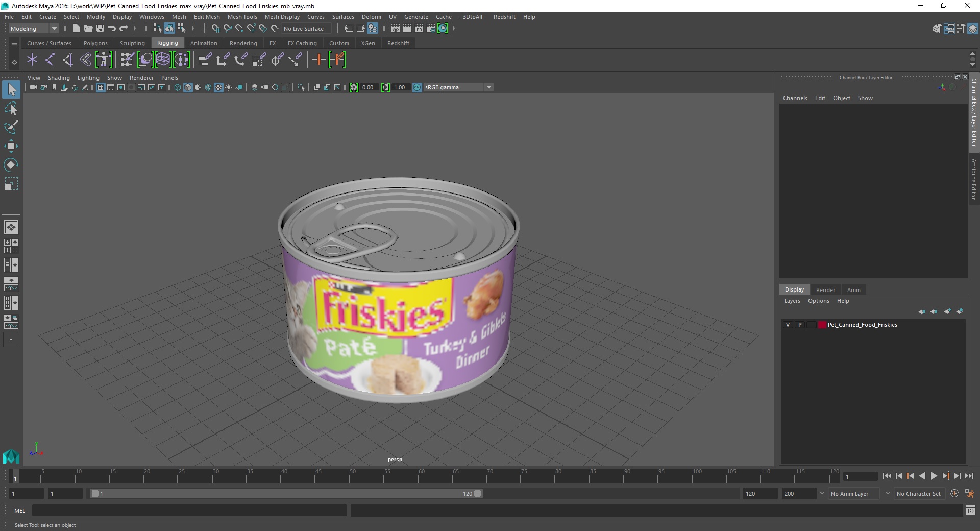Open the viewport Shading menu

click(x=59, y=78)
